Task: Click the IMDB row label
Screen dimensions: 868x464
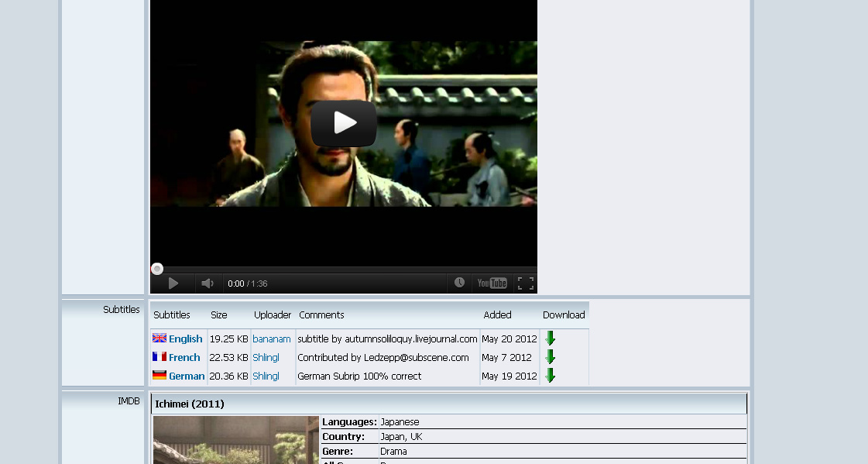Action: [x=129, y=401]
